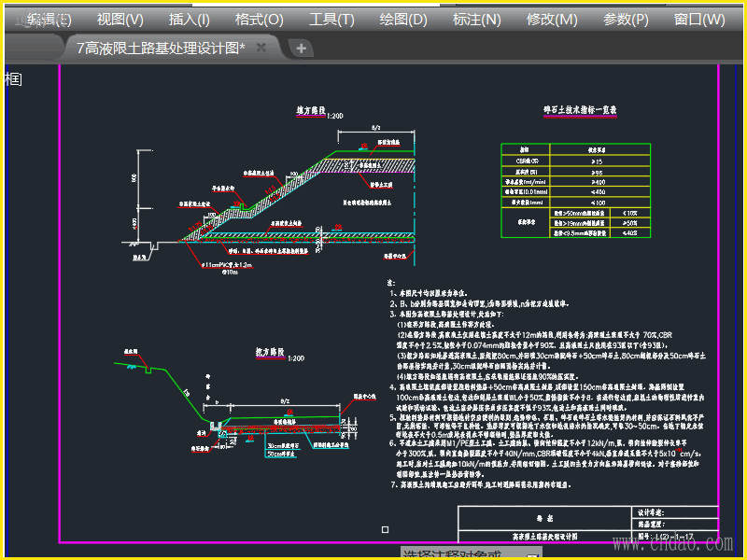This screenshot has height=560, width=747.
Task: Open the 视图(V) menu
Action: click(120, 19)
